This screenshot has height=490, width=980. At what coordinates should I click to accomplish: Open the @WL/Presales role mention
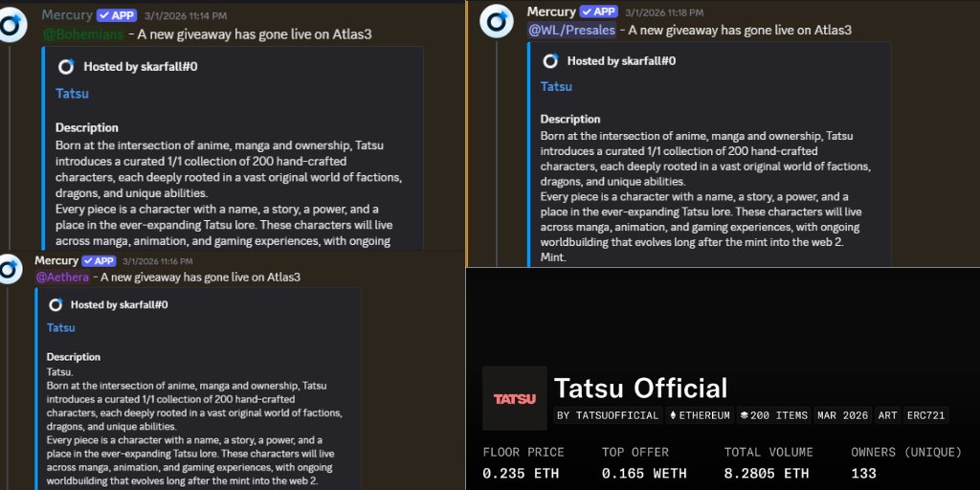pyautogui.click(x=572, y=30)
